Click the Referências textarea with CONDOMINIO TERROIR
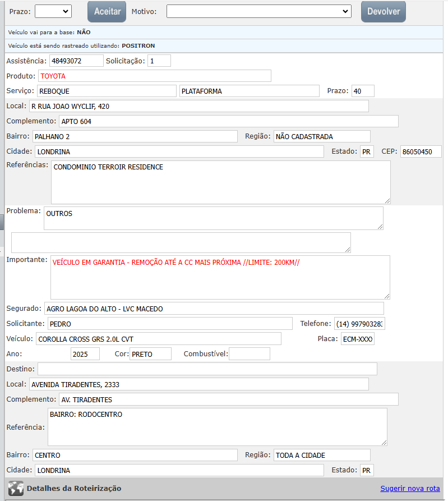 coord(220,182)
